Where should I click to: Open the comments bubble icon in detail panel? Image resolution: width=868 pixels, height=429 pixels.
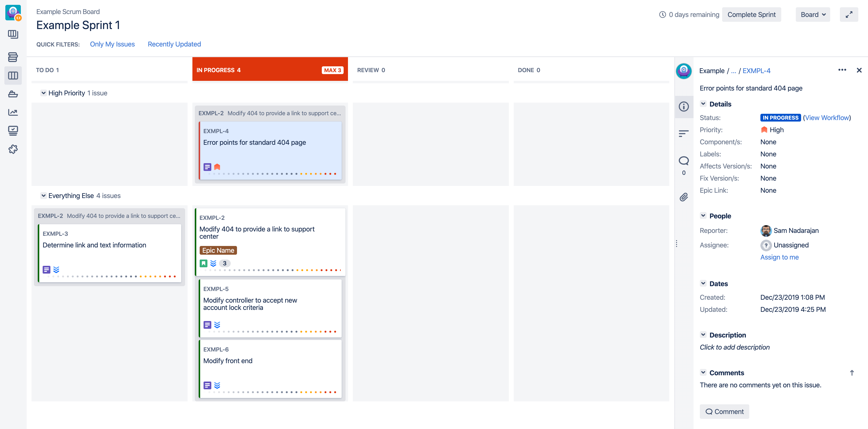pyautogui.click(x=683, y=161)
